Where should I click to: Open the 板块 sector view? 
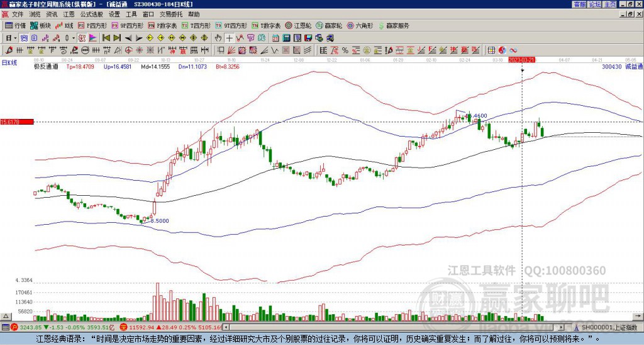click(41, 25)
